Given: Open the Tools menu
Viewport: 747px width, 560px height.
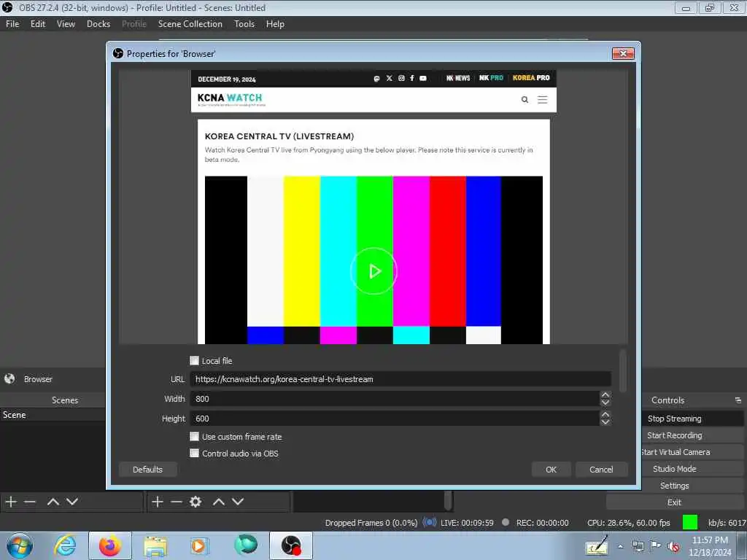Looking at the screenshot, I should (x=244, y=24).
